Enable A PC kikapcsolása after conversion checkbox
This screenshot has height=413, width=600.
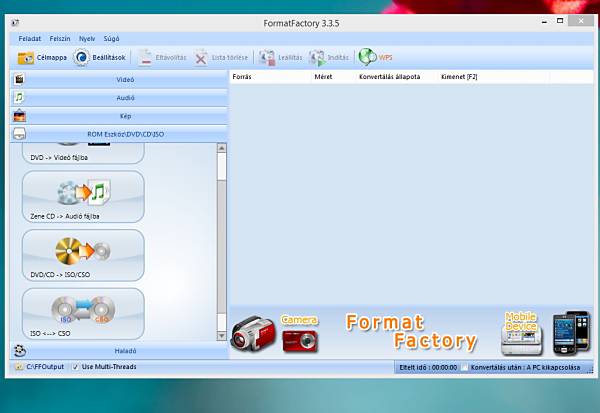pyautogui.click(x=464, y=367)
